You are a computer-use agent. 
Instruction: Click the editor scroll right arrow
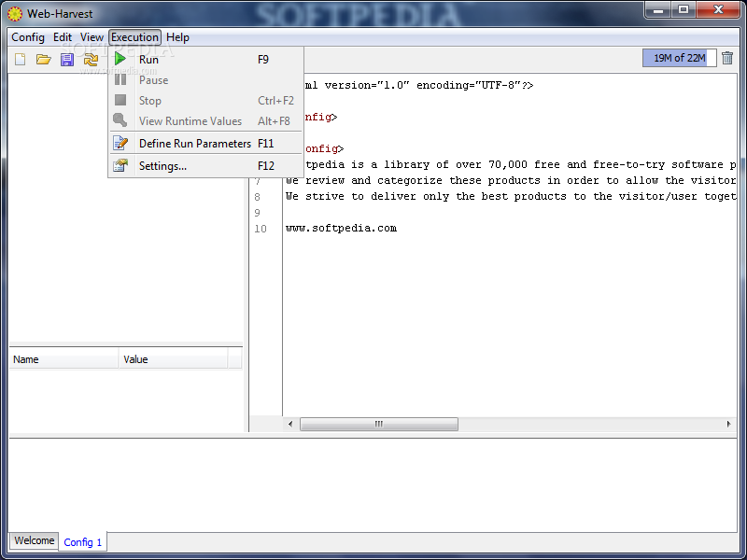click(728, 424)
